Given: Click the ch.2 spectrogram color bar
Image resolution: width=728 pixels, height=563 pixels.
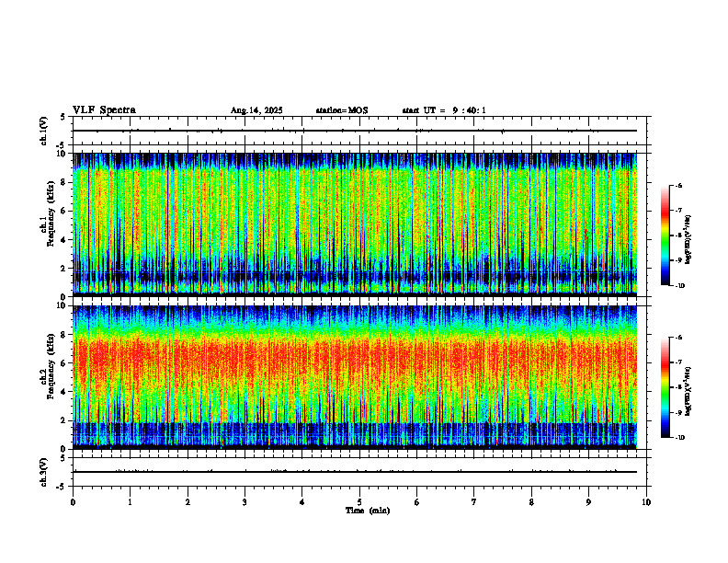Looking at the screenshot, I should pos(665,387).
